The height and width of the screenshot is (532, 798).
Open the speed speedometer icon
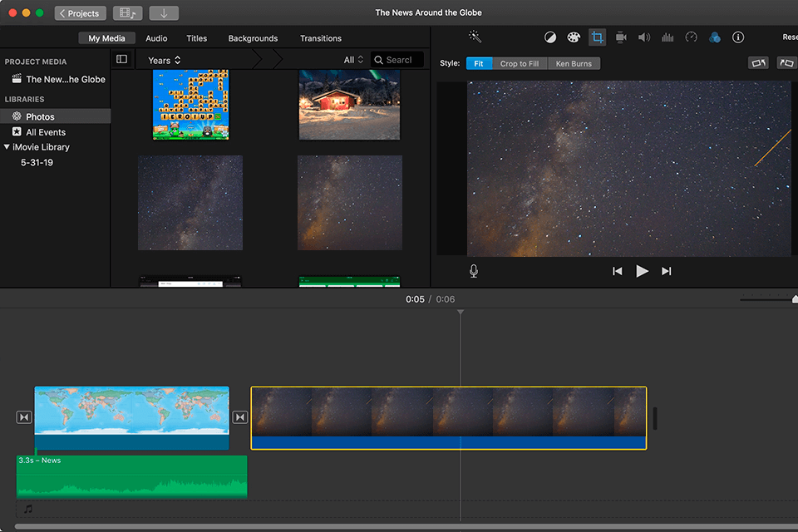click(x=691, y=37)
